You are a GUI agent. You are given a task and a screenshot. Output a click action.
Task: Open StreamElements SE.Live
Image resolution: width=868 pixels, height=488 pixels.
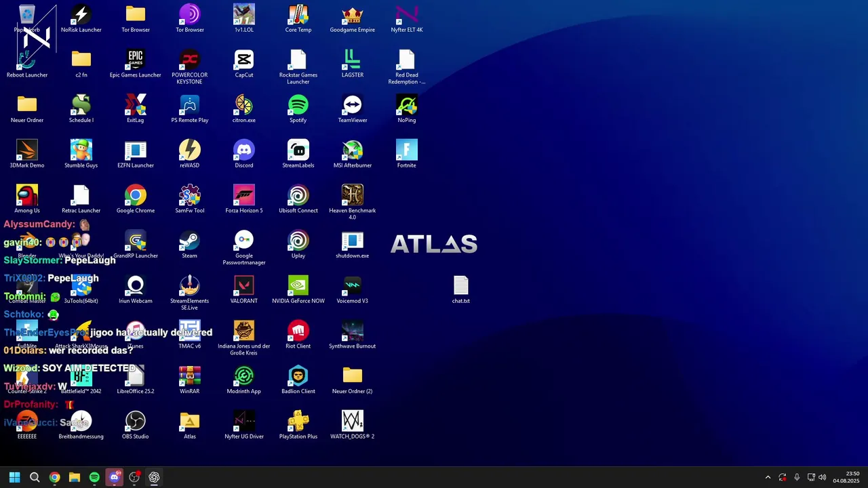pos(190,293)
